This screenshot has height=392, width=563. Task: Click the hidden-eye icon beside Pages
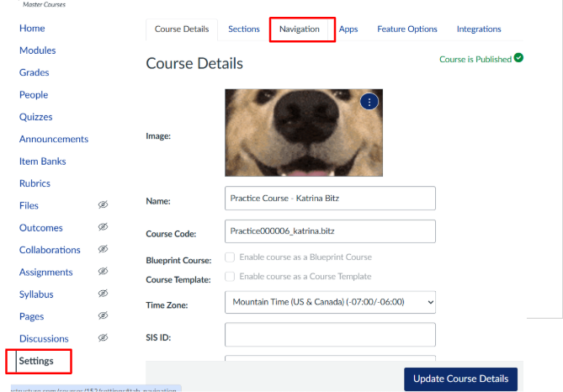tap(103, 316)
